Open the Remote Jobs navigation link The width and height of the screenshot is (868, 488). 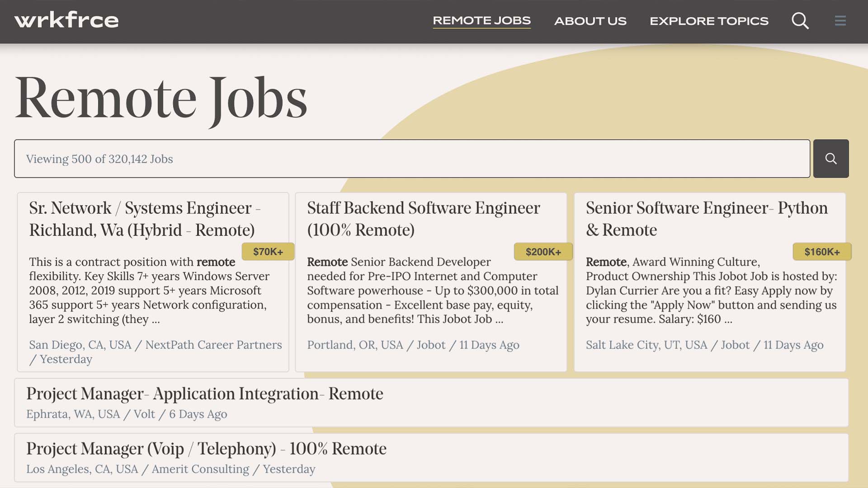pos(481,20)
